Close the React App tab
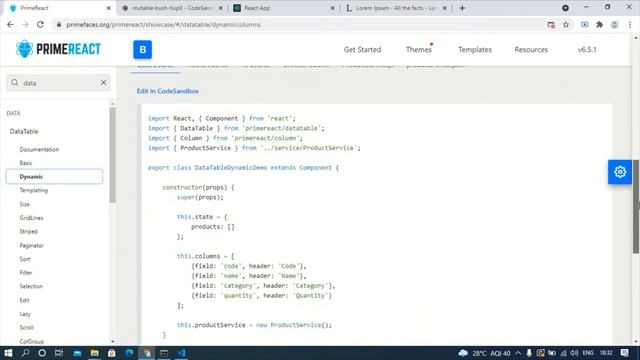 pos(332,8)
